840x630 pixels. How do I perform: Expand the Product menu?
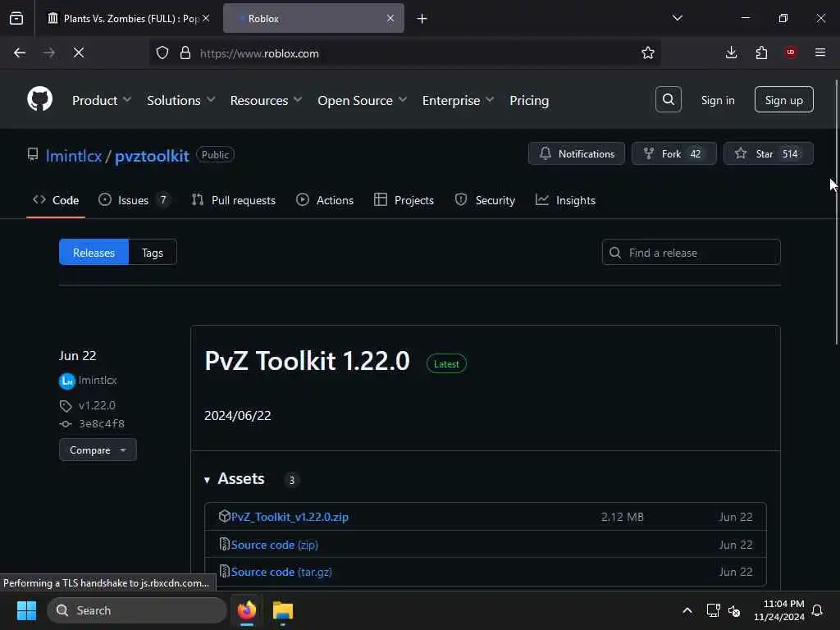coord(101,100)
